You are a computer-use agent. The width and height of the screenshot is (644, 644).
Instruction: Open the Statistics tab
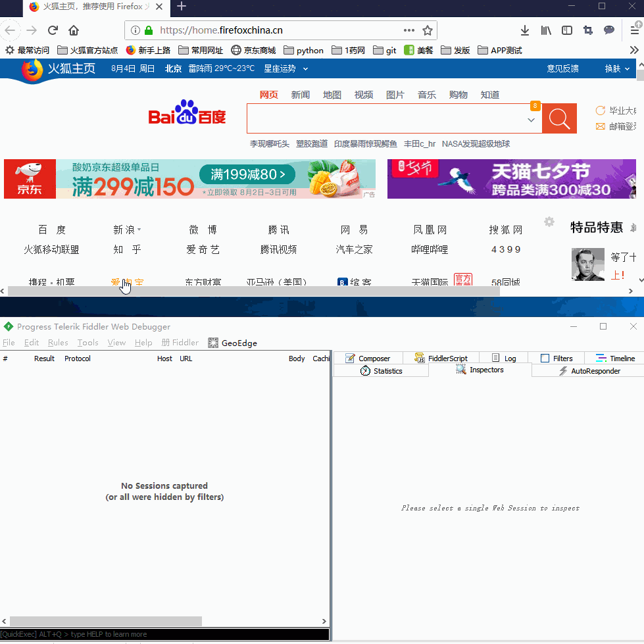tap(381, 371)
